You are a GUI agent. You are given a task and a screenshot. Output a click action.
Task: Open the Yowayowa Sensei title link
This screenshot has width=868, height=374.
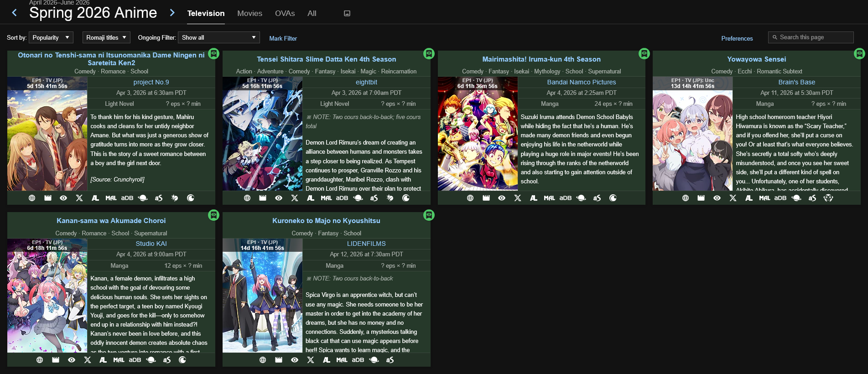756,59
